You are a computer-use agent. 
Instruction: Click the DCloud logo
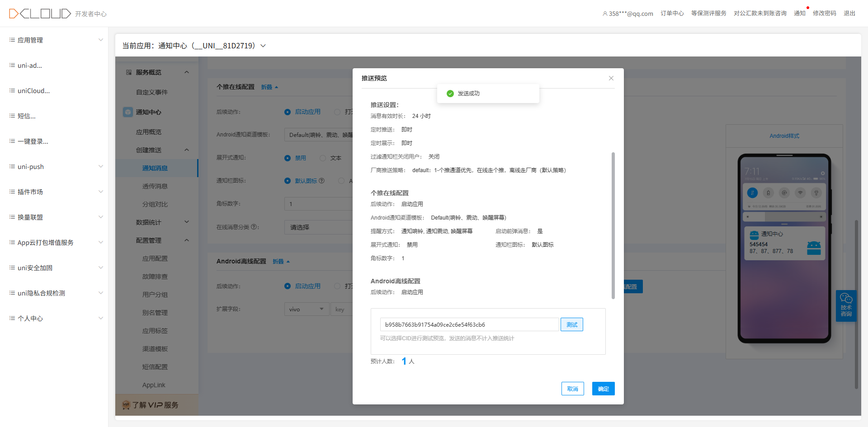[40, 14]
